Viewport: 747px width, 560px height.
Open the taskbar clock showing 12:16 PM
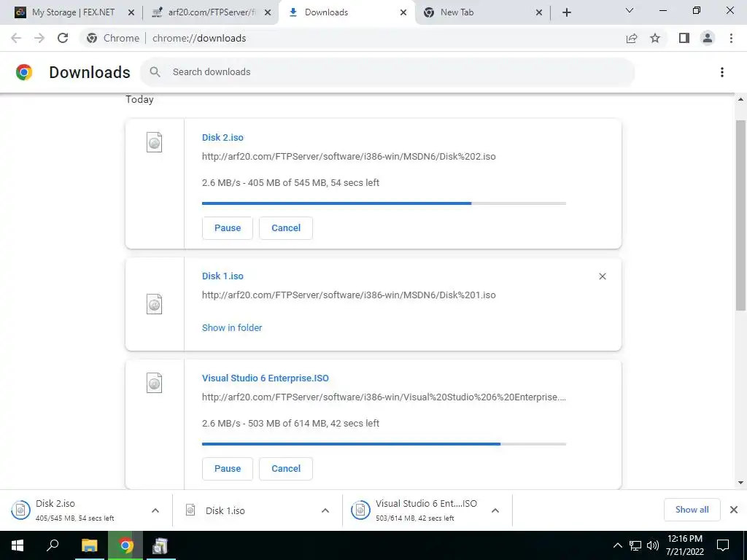(x=684, y=545)
